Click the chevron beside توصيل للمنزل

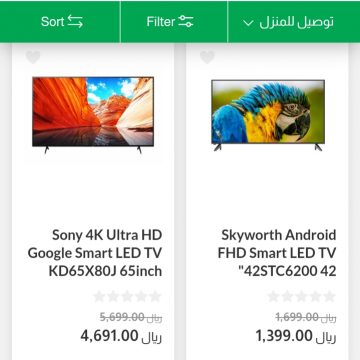[x=248, y=23]
